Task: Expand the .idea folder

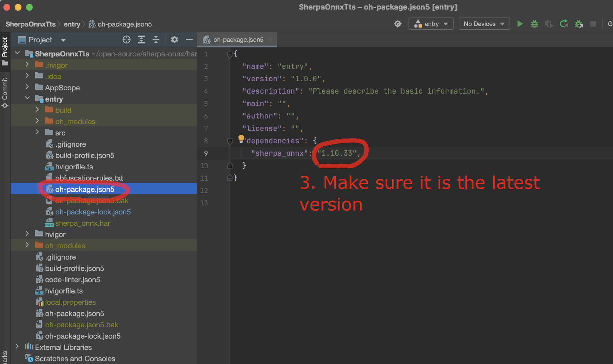Action: click(x=27, y=76)
